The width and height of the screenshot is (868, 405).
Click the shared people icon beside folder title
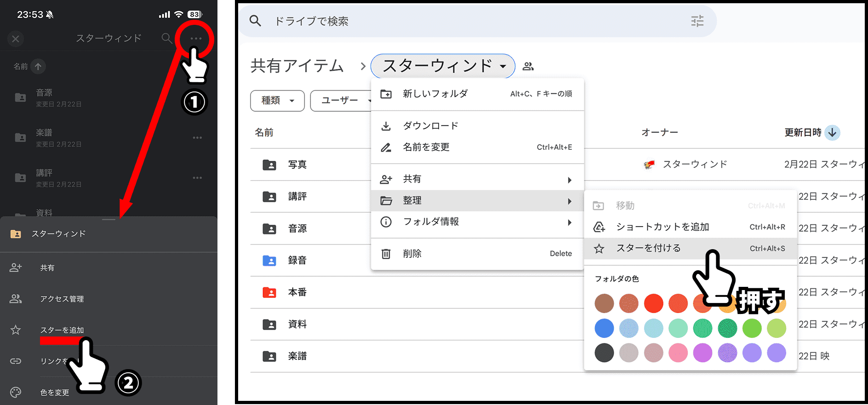pos(528,67)
